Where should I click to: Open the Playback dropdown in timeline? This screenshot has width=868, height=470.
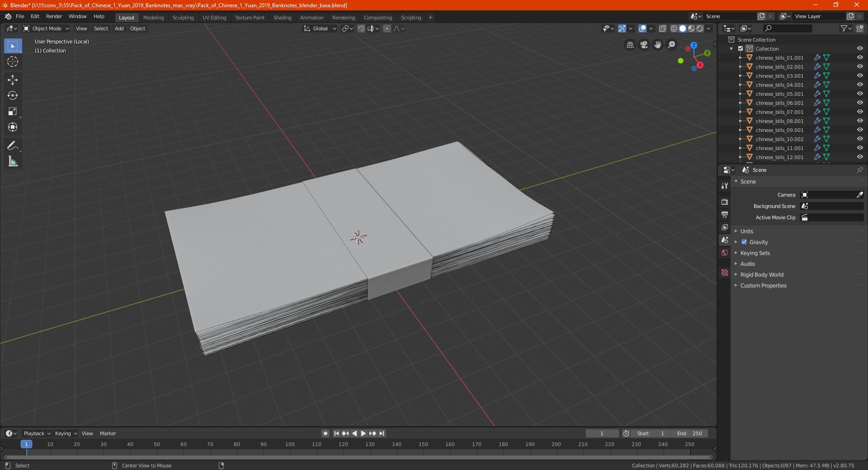pos(37,433)
